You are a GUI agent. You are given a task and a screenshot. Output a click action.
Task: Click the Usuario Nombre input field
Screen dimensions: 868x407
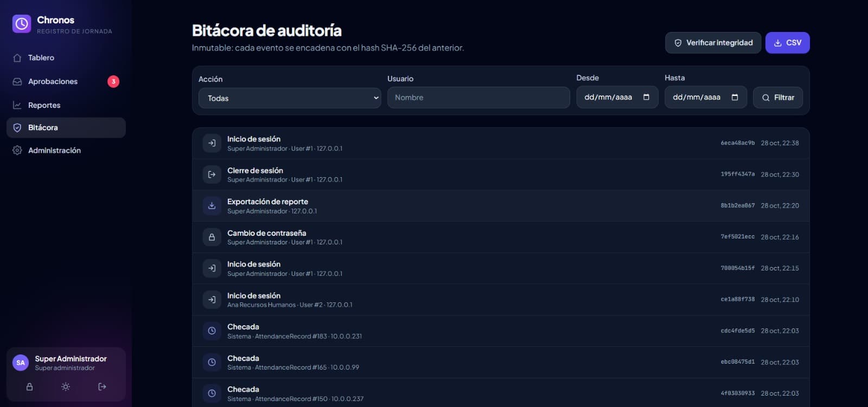(478, 98)
